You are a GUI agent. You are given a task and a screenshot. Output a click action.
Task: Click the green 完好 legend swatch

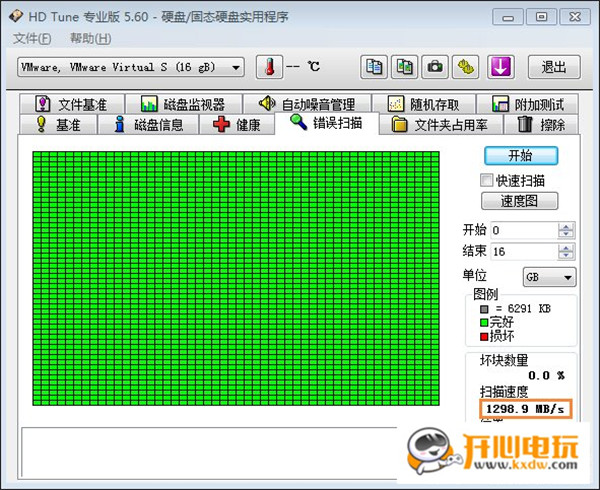483,321
